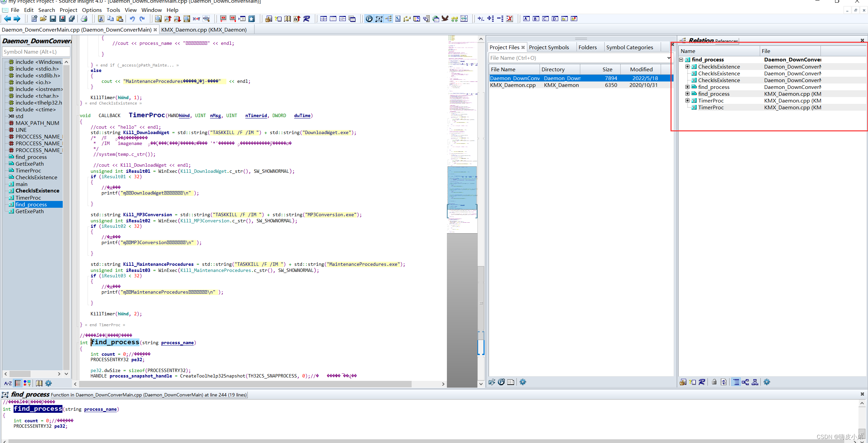Click the Cut scissors icon
This screenshot has width=868, height=443.
tap(101, 19)
